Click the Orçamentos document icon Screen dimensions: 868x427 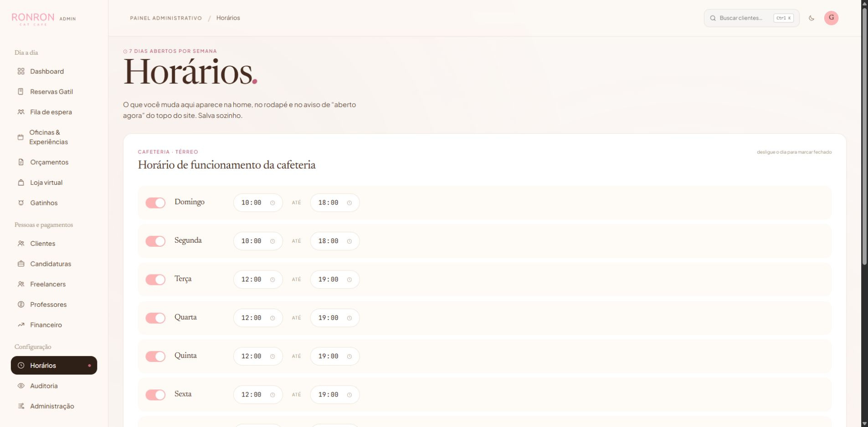[x=21, y=162]
